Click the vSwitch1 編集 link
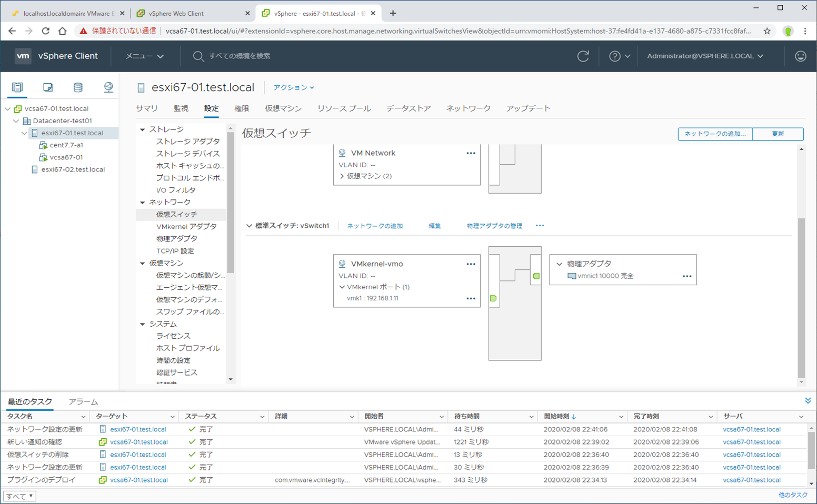This screenshot has height=504, width=817. point(435,226)
